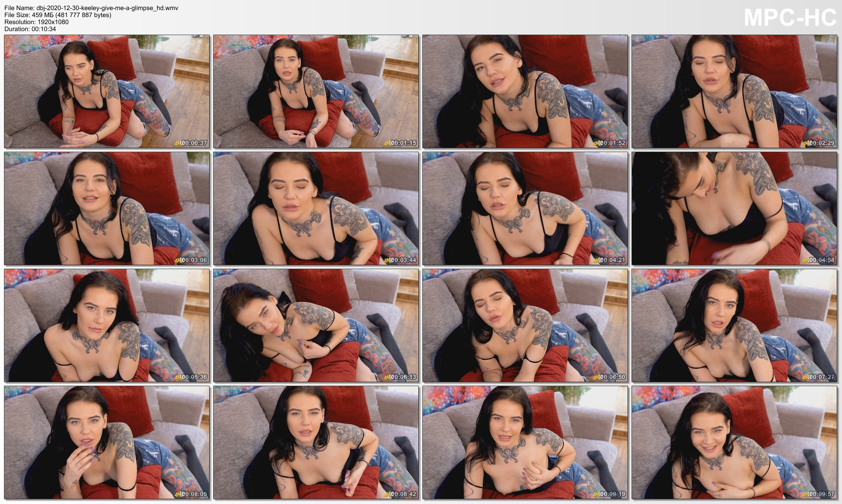Open the 00:07:27 preview frame
842x504 pixels.
[x=734, y=325]
